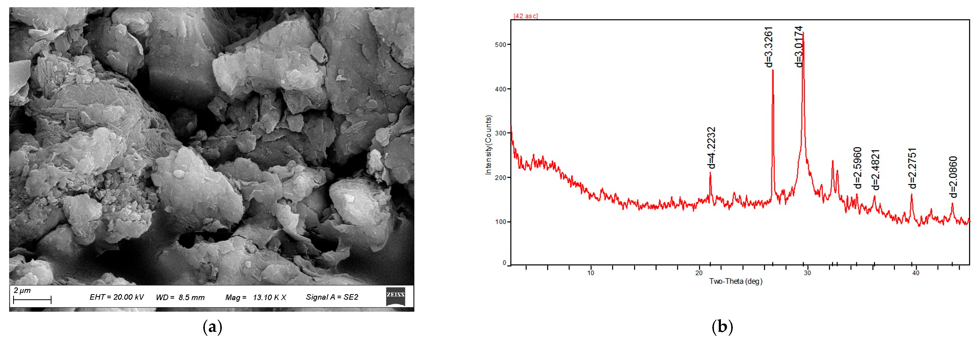
Task: Click the Intensity(Counts) axis title
Action: 488,145
